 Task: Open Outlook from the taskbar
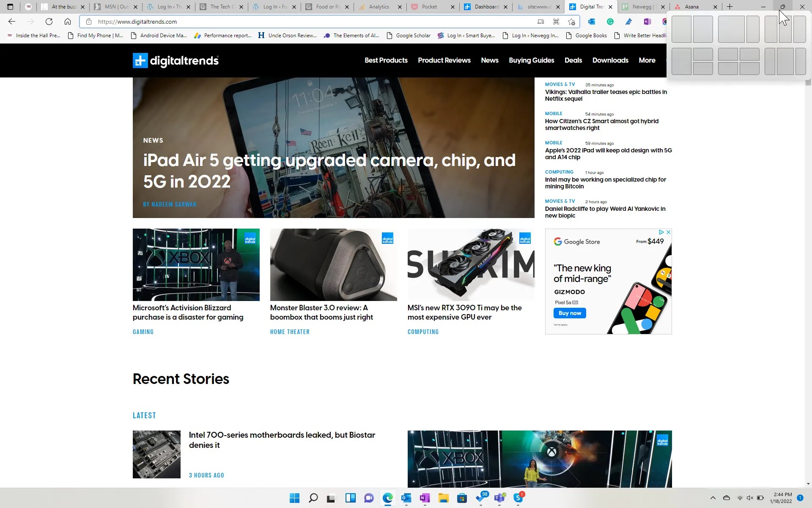[406, 498]
